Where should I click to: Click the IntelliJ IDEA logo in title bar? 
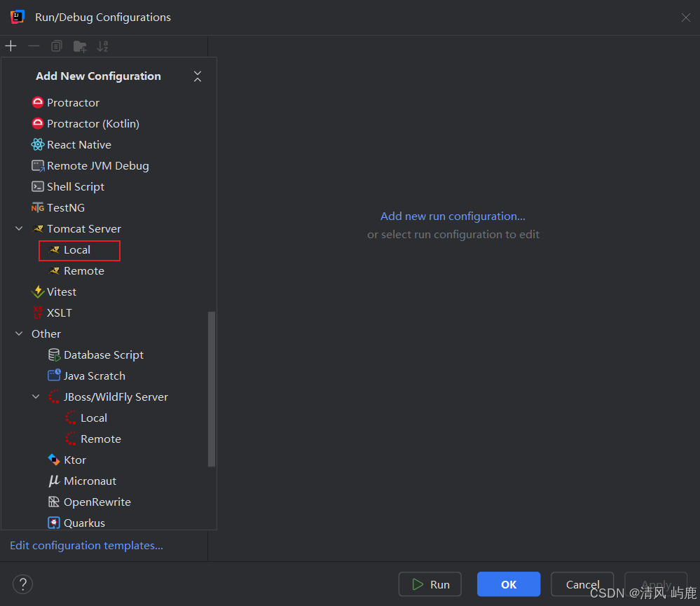[18, 17]
